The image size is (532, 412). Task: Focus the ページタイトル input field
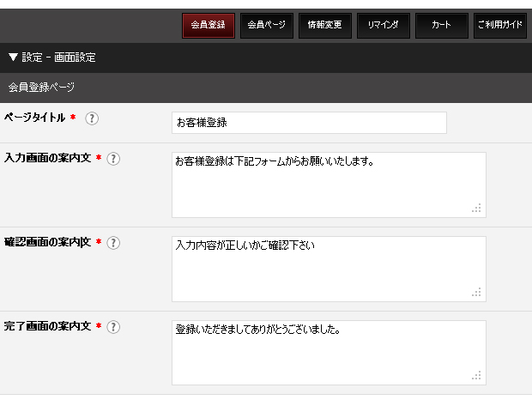point(309,123)
